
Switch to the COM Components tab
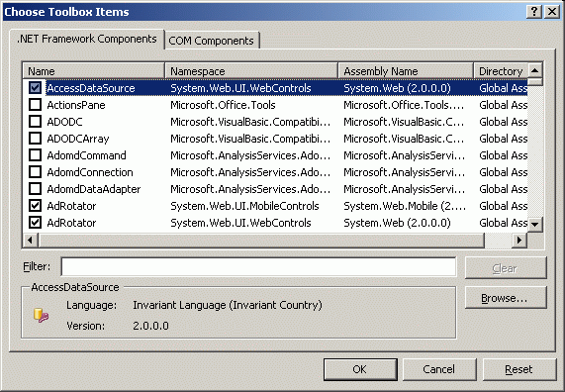click(x=211, y=41)
